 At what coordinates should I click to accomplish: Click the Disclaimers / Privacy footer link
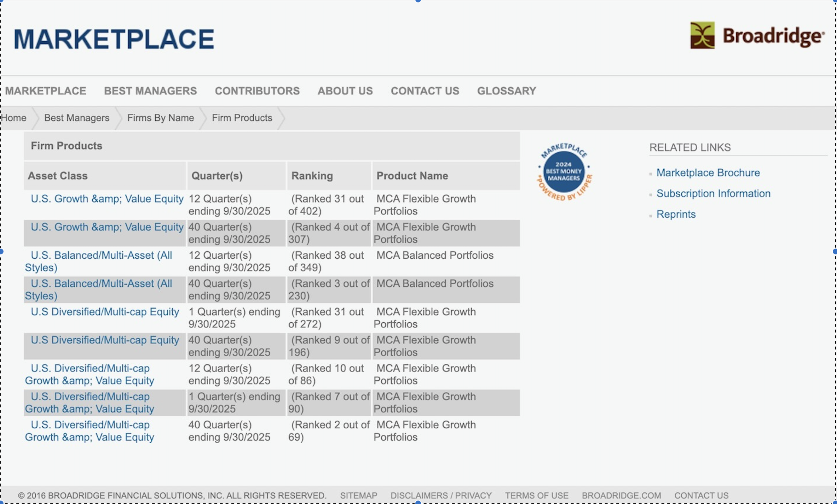coord(441,496)
